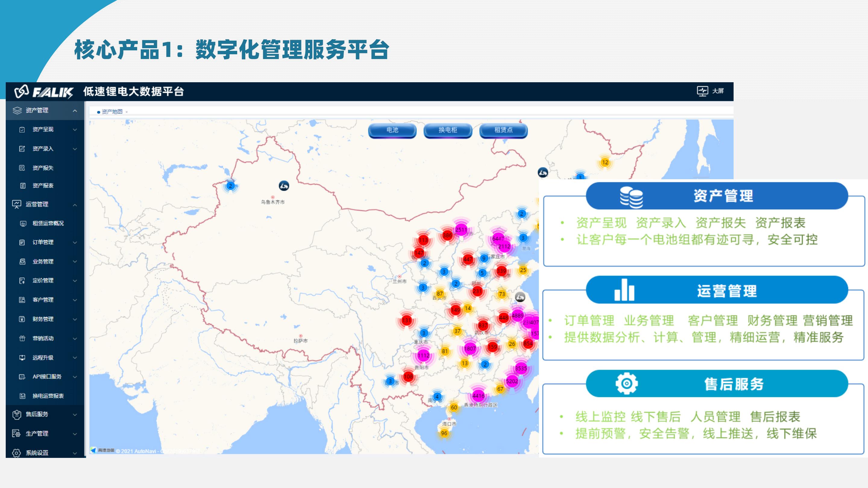Click the 售后服务 sidebar icon
This screenshot has height=488, width=868.
(x=17, y=414)
